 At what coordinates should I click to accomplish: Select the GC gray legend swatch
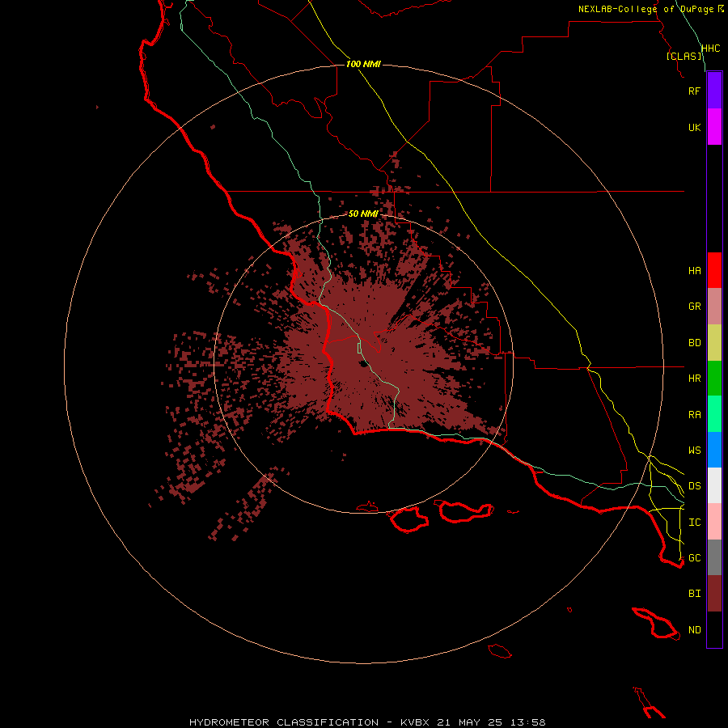coord(714,557)
